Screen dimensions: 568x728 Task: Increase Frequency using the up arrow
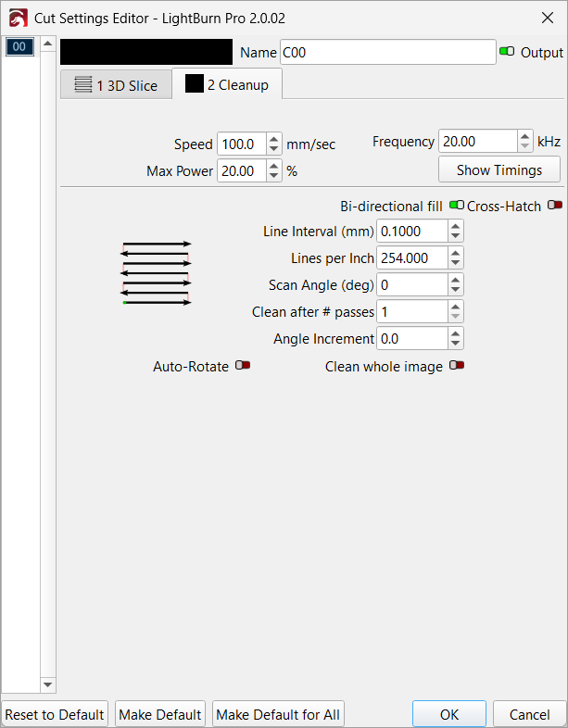(x=525, y=135)
